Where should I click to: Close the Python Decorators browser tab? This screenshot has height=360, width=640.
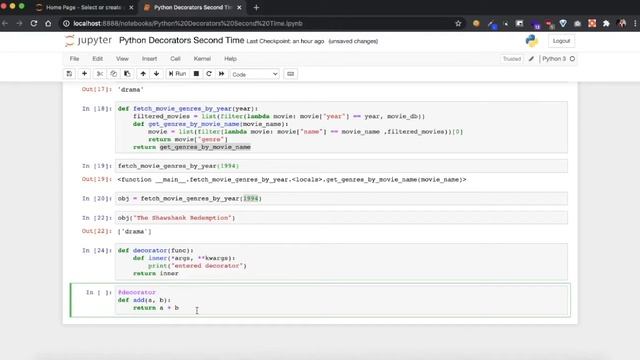239,7
